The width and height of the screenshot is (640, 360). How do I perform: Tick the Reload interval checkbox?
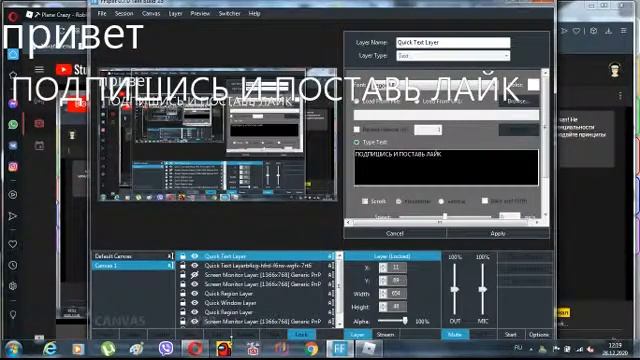point(357,129)
